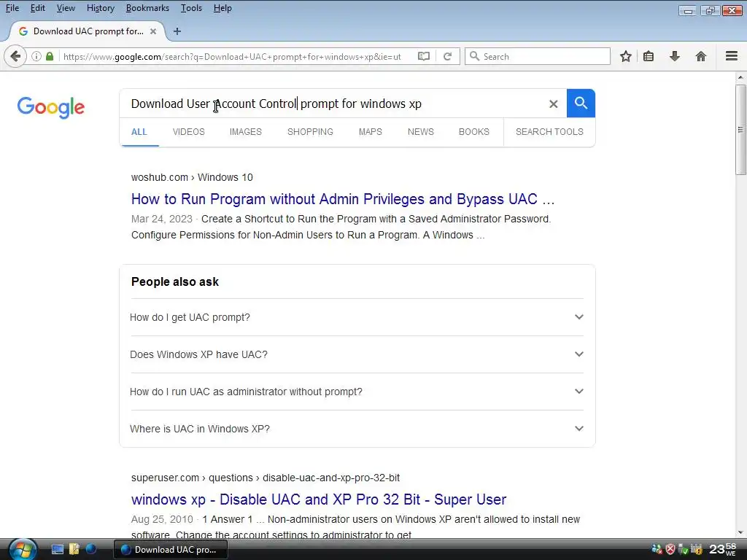The image size is (747, 560).
Task: Click the green padlock security icon
Action: (50, 56)
